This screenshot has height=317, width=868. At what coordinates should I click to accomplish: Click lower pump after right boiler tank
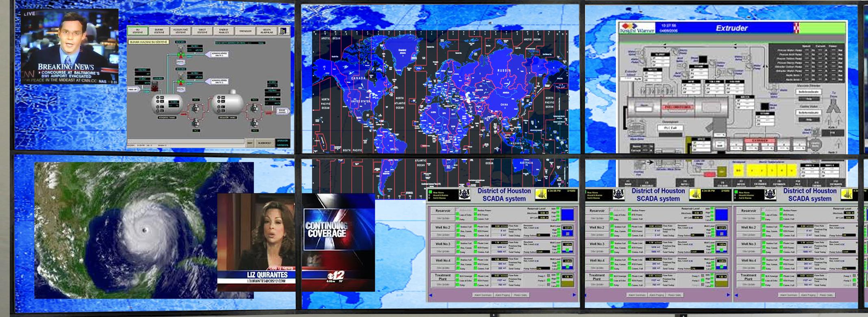(x=255, y=123)
